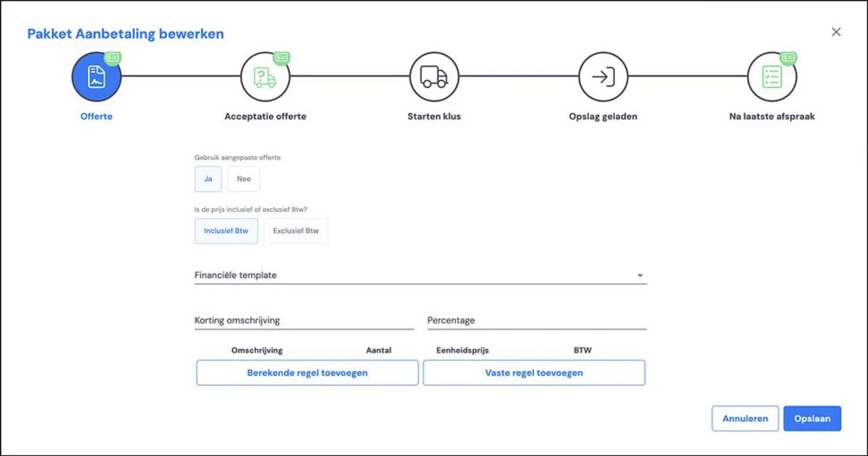
Task: Select the Offerte step document icon
Action: pos(96,77)
